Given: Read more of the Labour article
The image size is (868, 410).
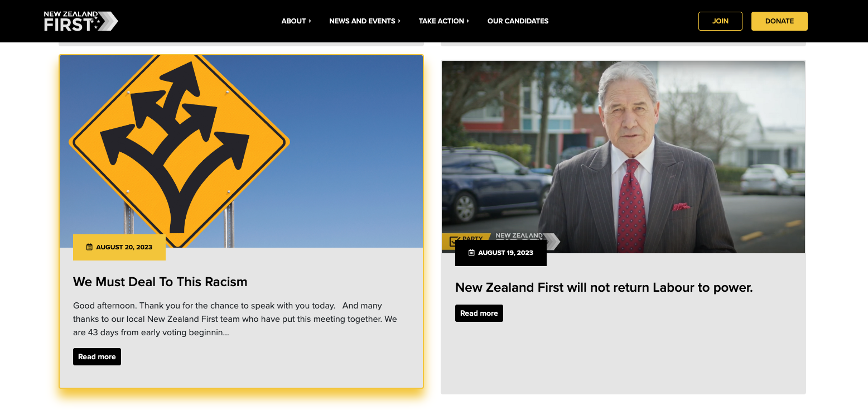Looking at the screenshot, I should pos(479,313).
